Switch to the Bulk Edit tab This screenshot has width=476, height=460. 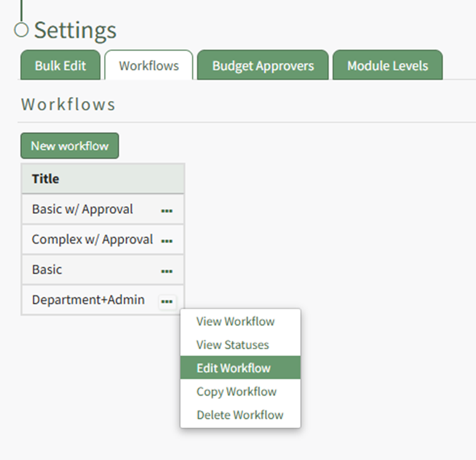coord(60,65)
